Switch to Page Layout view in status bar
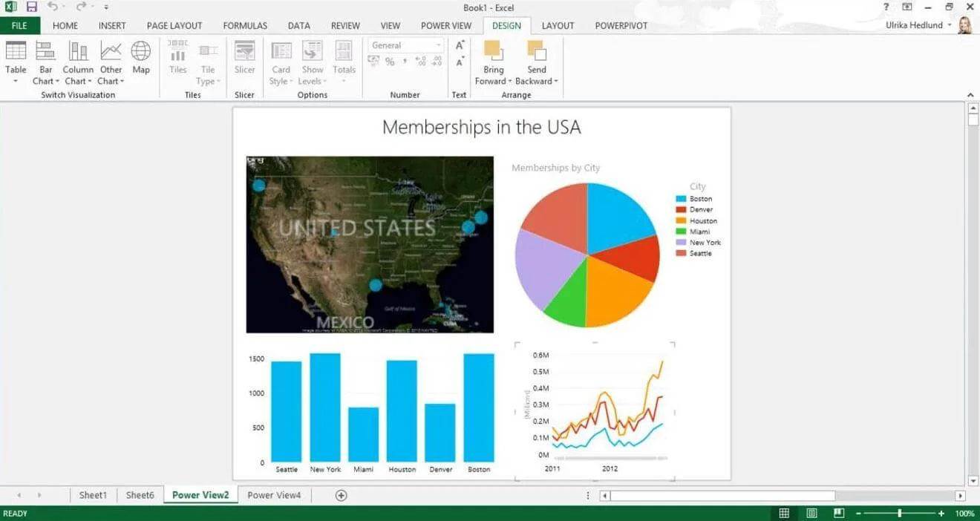Image resolution: width=980 pixels, height=521 pixels. click(x=811, y=513)
